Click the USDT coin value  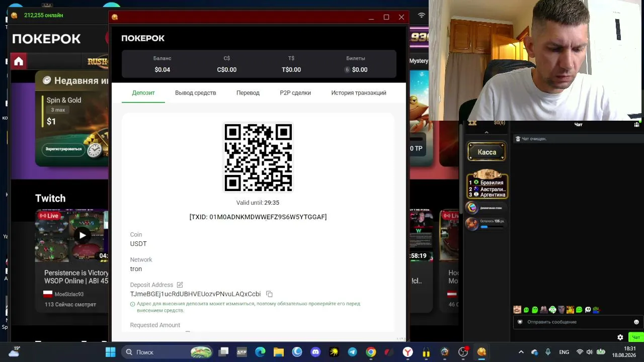coord(138,244)
